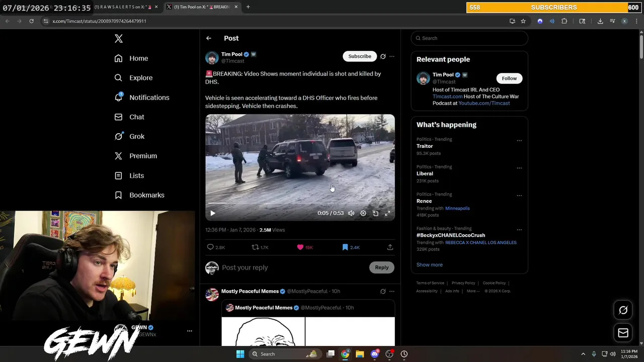Open the taskbar Search box
The width and height of the screenshot is (644, 362).
pyautogui.click(x=285, y=354)
